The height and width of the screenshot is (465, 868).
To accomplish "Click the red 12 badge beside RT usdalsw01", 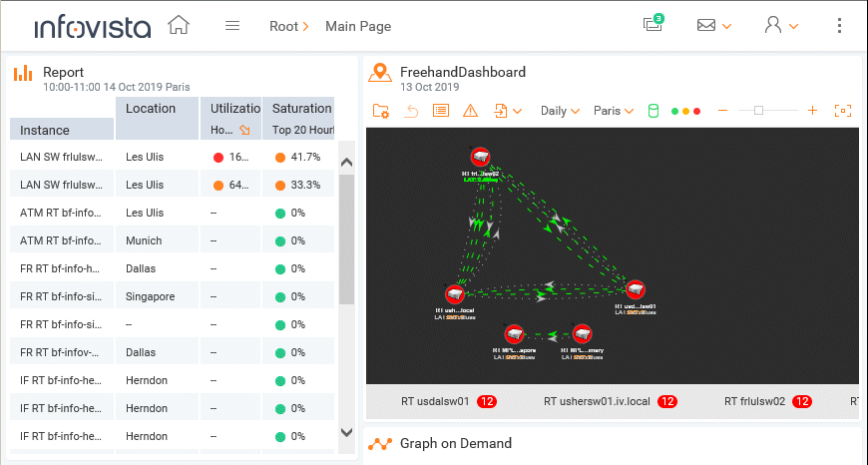I will [487, 401].
